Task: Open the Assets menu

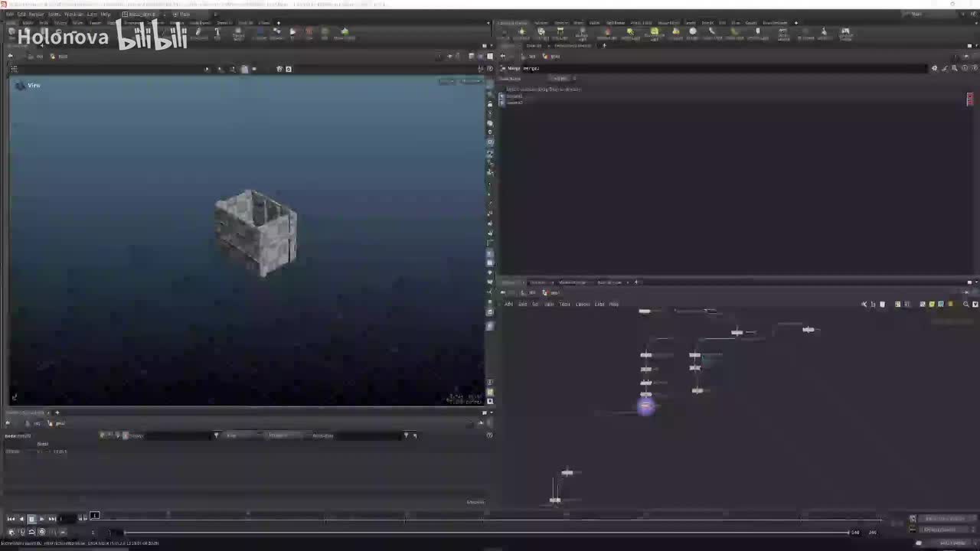Action: coord(54,14)
